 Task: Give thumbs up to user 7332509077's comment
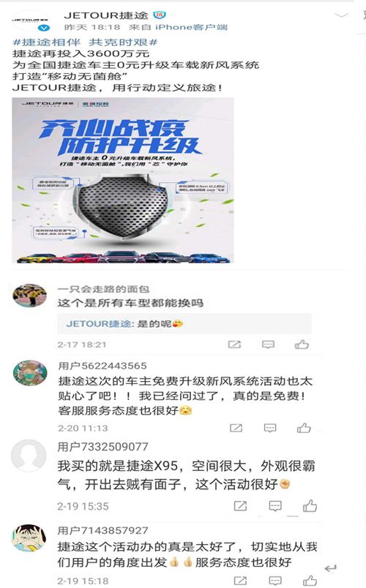310,506
